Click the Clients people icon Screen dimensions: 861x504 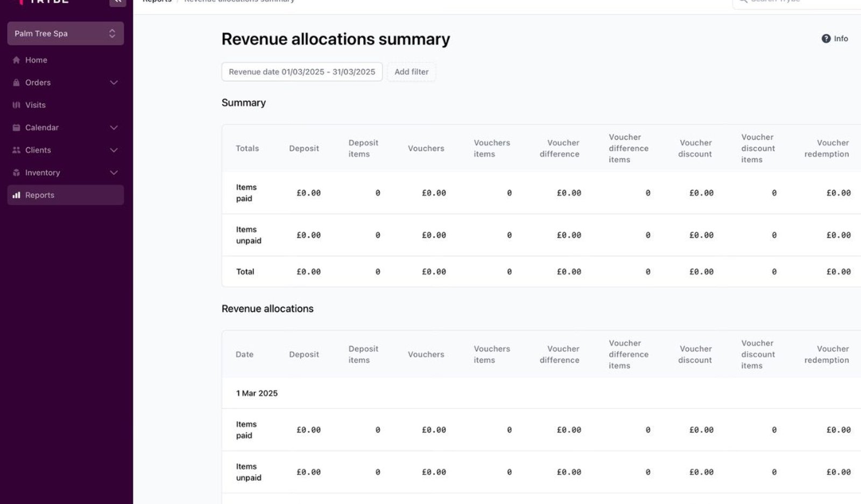[x=16, y=151]
